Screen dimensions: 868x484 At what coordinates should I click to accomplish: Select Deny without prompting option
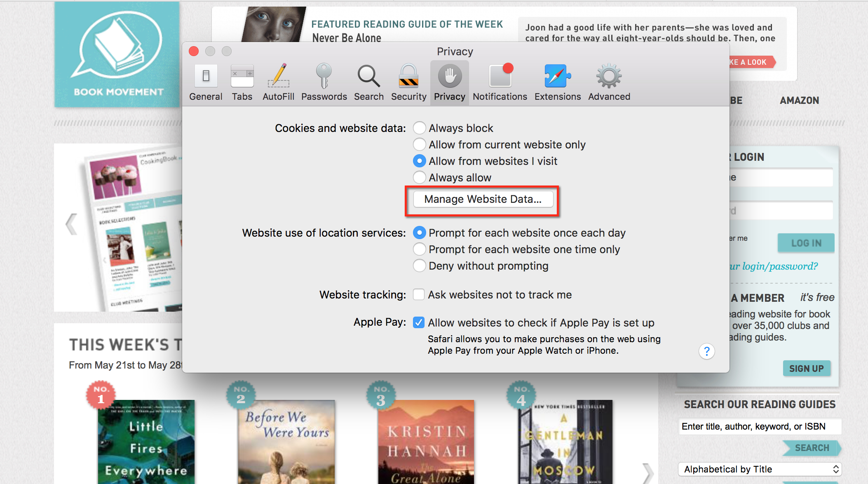coord(420,265)
